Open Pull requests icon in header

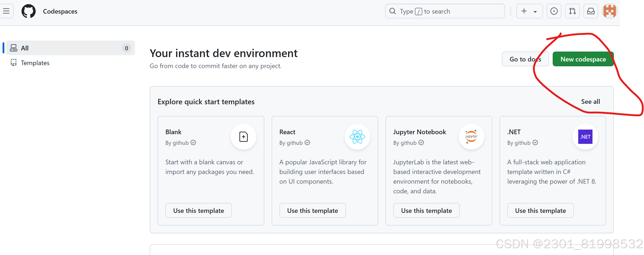[572, 11]
